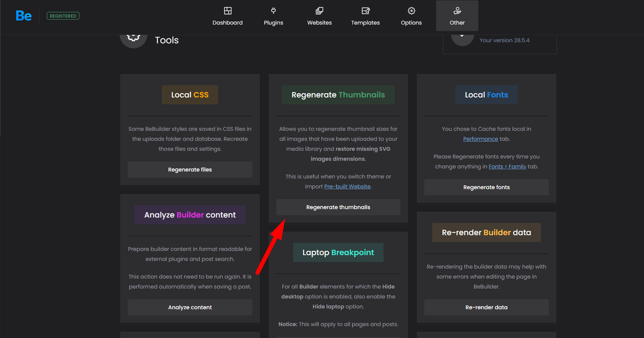
Task: Follow the Pre-built Website link
Action: [348, 186]
